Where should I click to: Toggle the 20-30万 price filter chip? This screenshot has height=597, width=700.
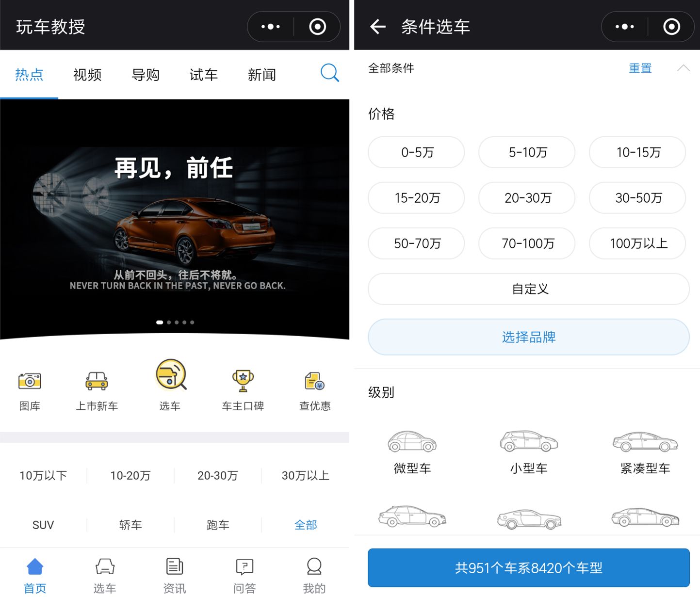tap(527, 198)
